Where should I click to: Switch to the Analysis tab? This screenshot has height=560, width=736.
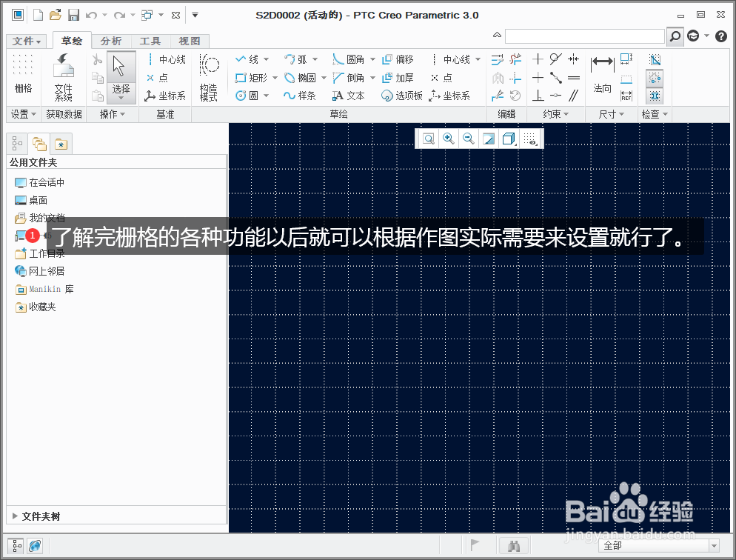coord(111,41)
